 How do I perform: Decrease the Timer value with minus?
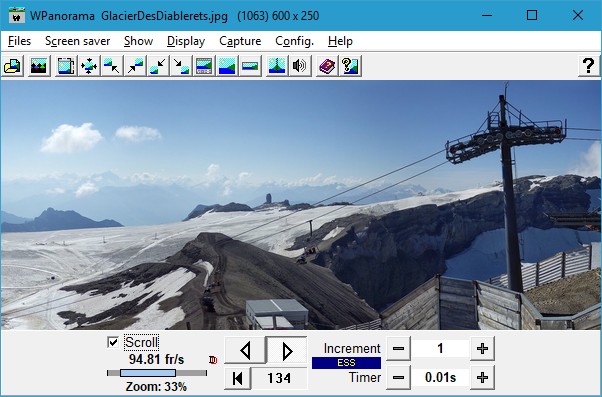pos(398,377)
